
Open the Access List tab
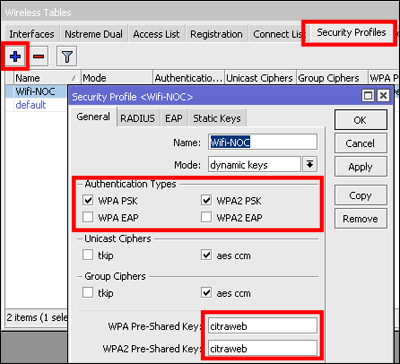click(x=156, y=34)
